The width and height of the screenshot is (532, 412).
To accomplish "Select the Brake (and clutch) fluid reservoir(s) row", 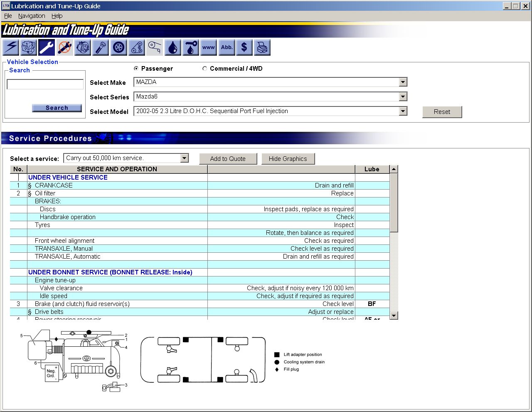I will click(200, 304).
